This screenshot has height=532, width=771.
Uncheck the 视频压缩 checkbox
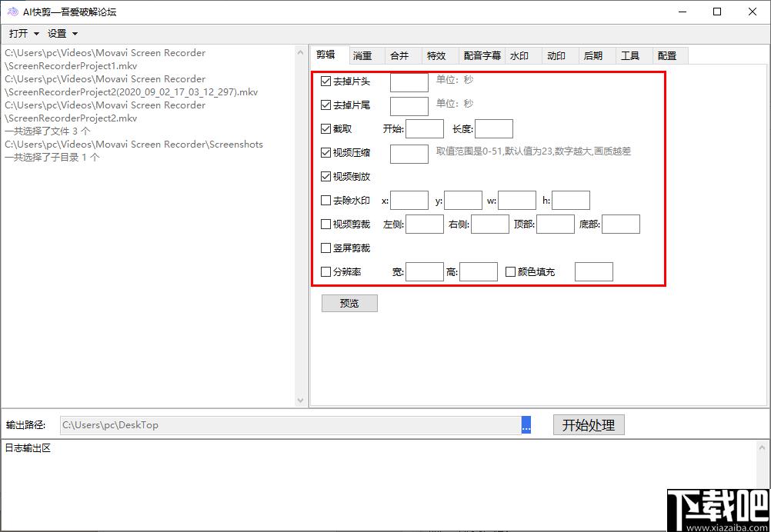pyautogui.click(x=325, y=153)
